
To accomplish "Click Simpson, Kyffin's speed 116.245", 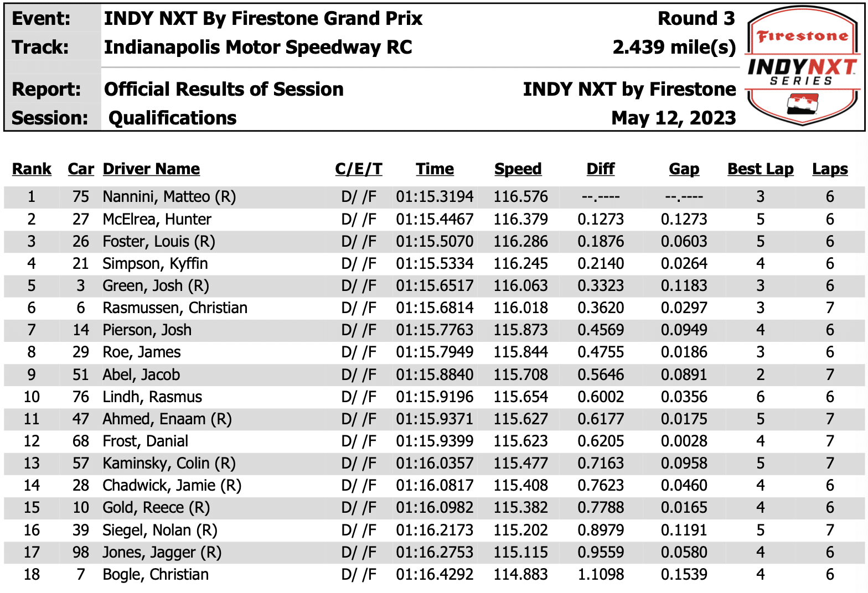I will [520, 263].
